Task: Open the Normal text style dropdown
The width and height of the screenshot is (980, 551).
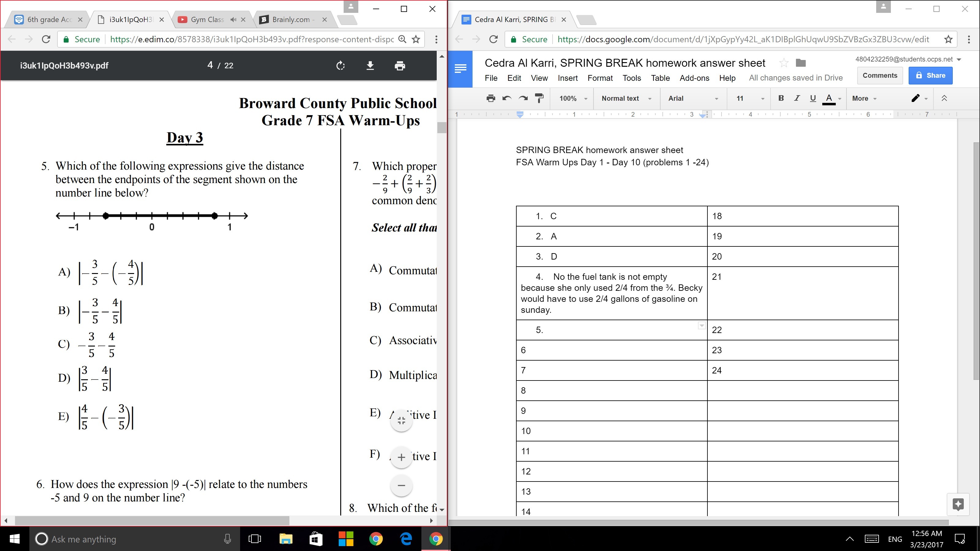Action: pos(626,99)
